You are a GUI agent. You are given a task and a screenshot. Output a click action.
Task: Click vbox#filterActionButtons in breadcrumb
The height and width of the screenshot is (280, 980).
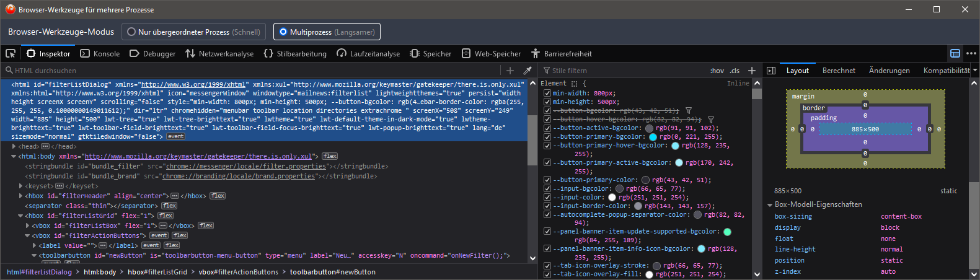(239, 272)
